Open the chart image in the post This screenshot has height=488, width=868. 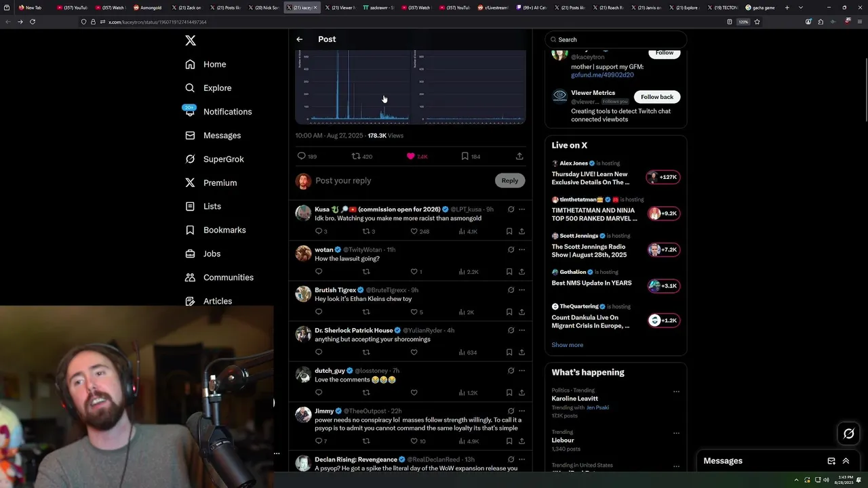410,87
